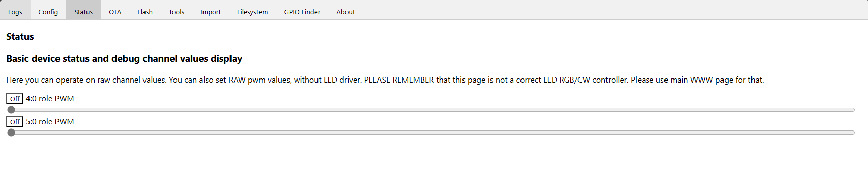This screenshot has height=184, width=868.
Task: Click the channel 5 PWM slider handle
Action: pyautogui.click(x=11, y=133)
